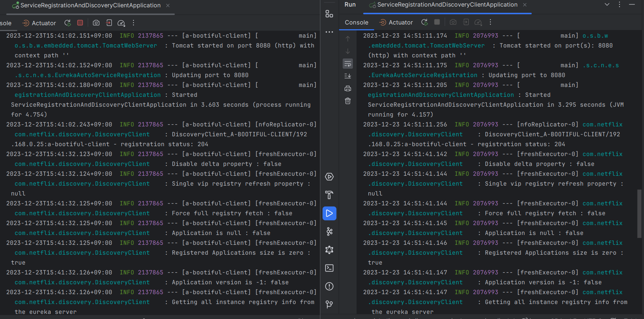Screen dimensions: 644x319
Task: Open the Services tool window icon
Action: point(329,177)
